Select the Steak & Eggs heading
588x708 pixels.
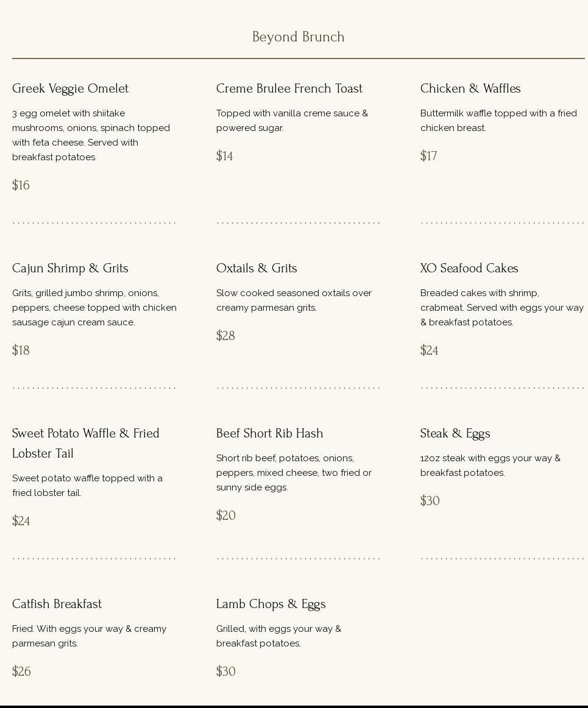pyautogui.click(x=455, y=433)
